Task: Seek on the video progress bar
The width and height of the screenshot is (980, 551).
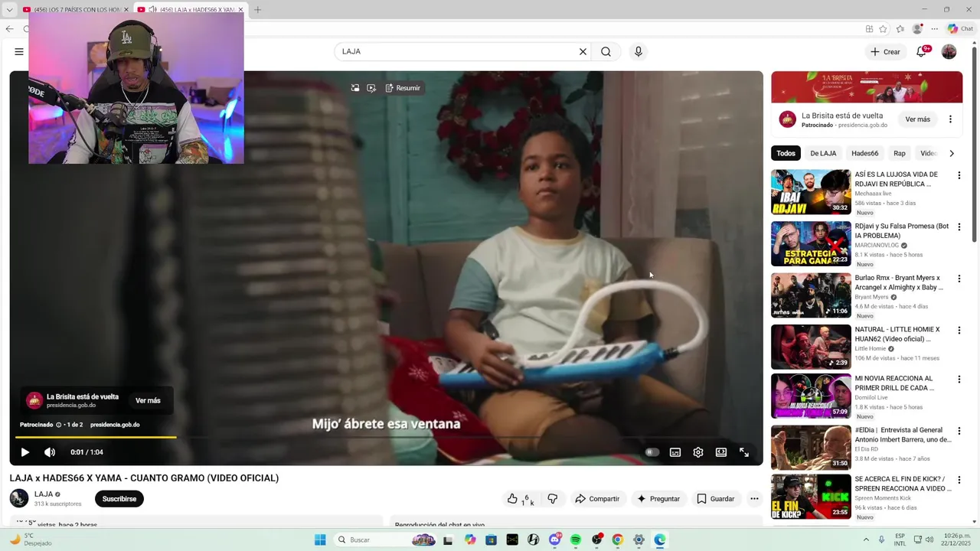Action: pos(386,437)
